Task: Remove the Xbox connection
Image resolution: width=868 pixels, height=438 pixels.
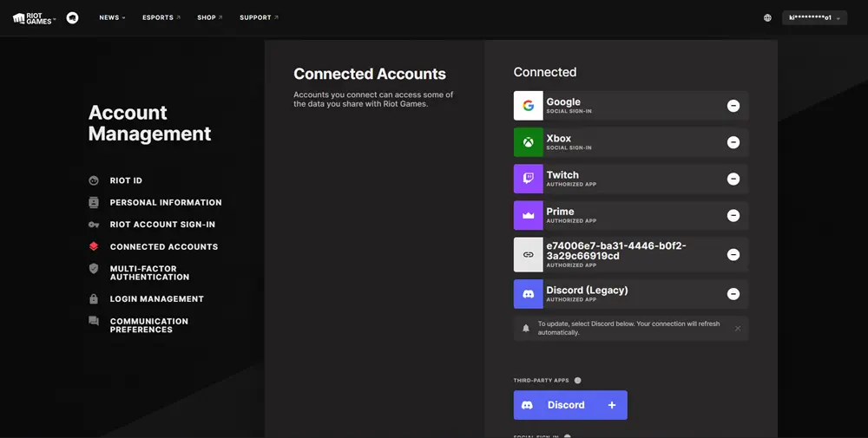Action: point(733,142)
